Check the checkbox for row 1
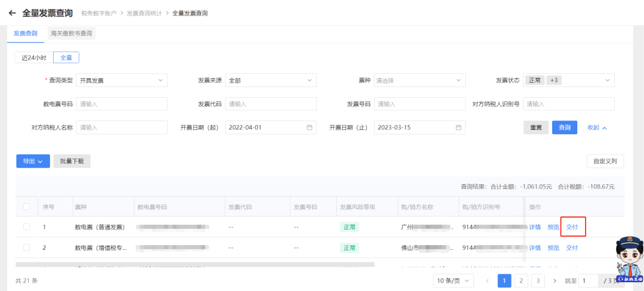The width and height of the screenshot is (644, 291). point(27,227)
